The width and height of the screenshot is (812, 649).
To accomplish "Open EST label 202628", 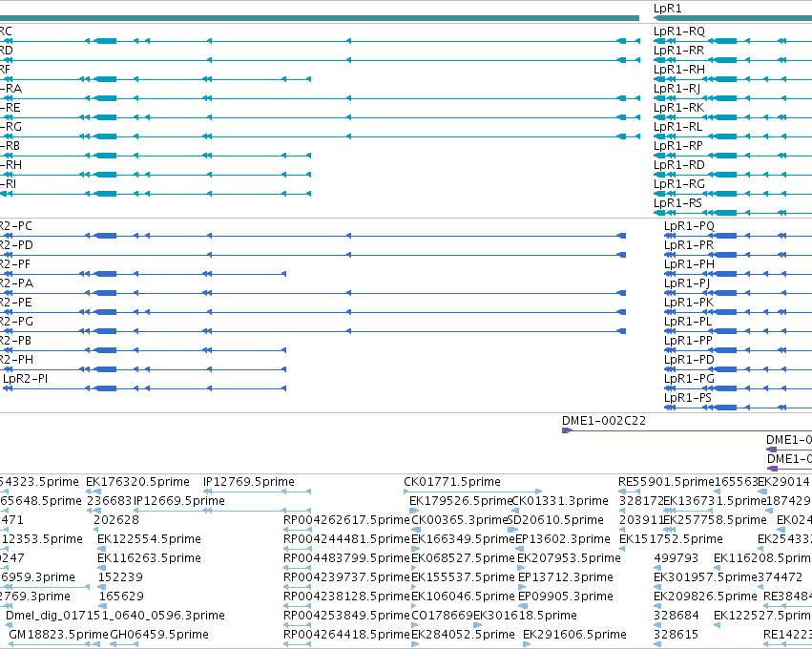I will [116, 520].
